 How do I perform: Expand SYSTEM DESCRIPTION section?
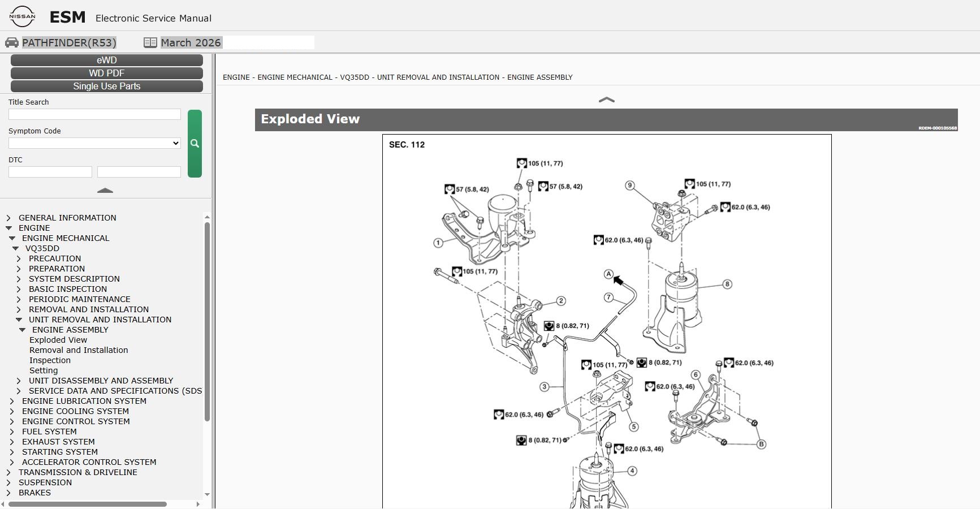(19, 279)
